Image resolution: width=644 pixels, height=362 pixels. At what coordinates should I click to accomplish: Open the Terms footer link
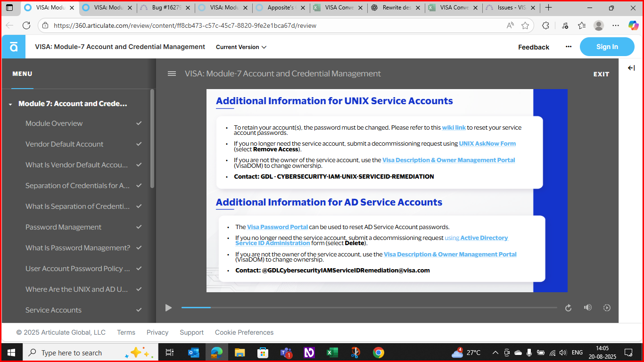126,332
